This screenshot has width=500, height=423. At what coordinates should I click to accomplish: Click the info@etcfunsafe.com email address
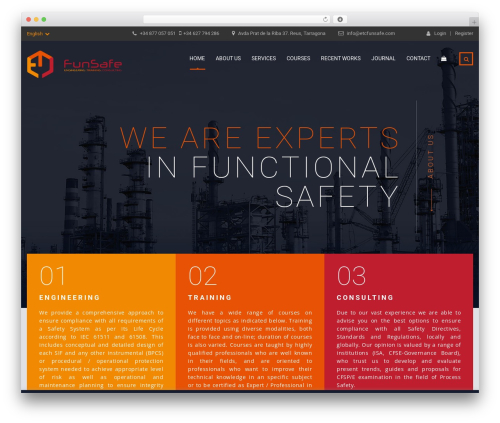coord(371,33)
